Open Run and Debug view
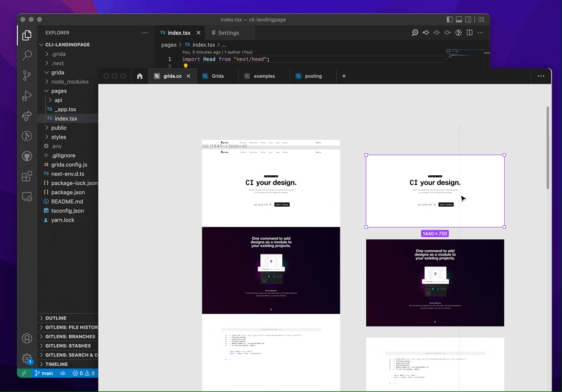 [x=27, y=96]
